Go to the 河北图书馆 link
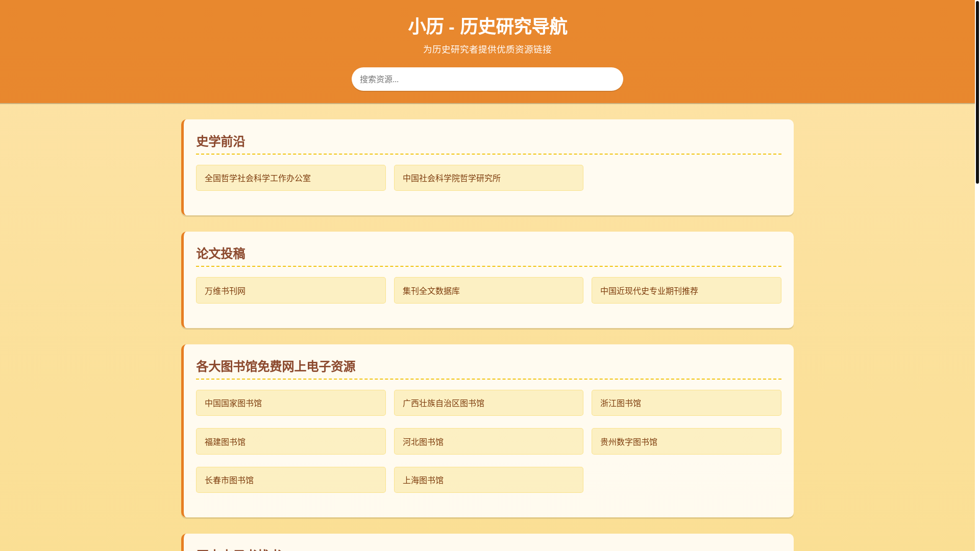This screenshot has height=551, width=980. 488,441
